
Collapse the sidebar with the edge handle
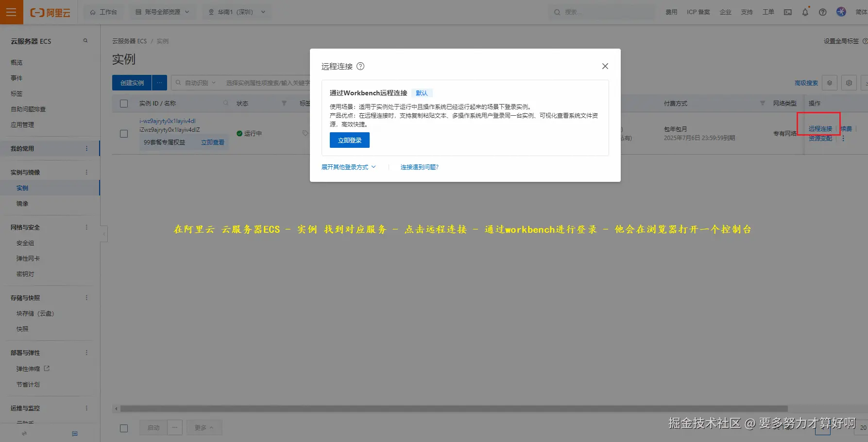tap(104, 234)
